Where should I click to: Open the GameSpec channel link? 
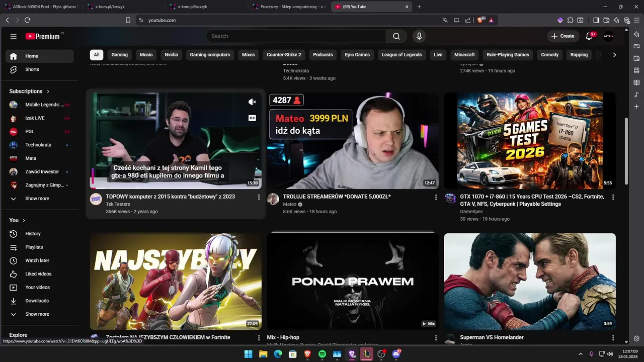[x=472, y=212]
